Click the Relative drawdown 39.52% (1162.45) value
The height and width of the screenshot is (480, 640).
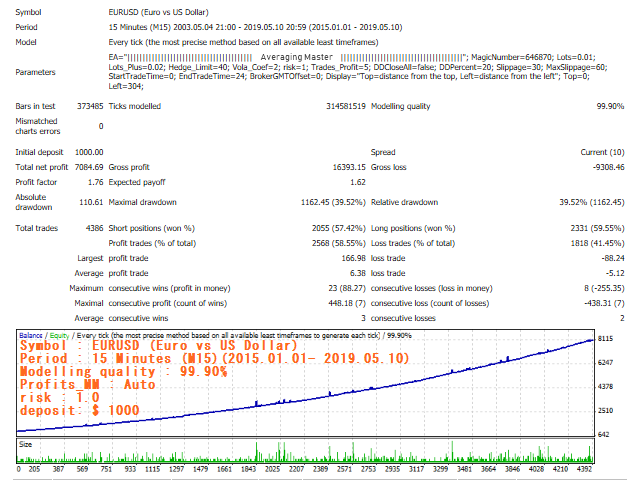coord(592,202)
